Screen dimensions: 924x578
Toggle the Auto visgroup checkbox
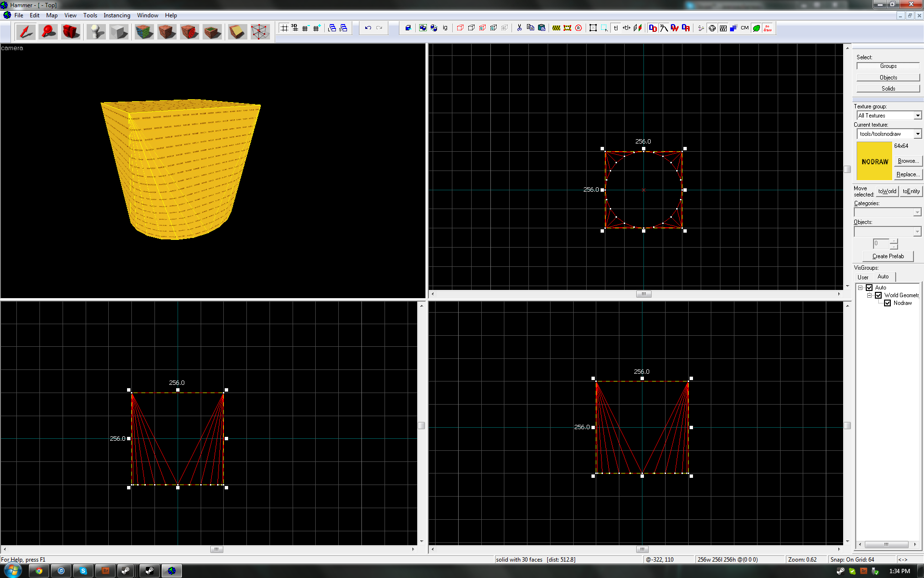pyautogui.click(x=869, y=288)
